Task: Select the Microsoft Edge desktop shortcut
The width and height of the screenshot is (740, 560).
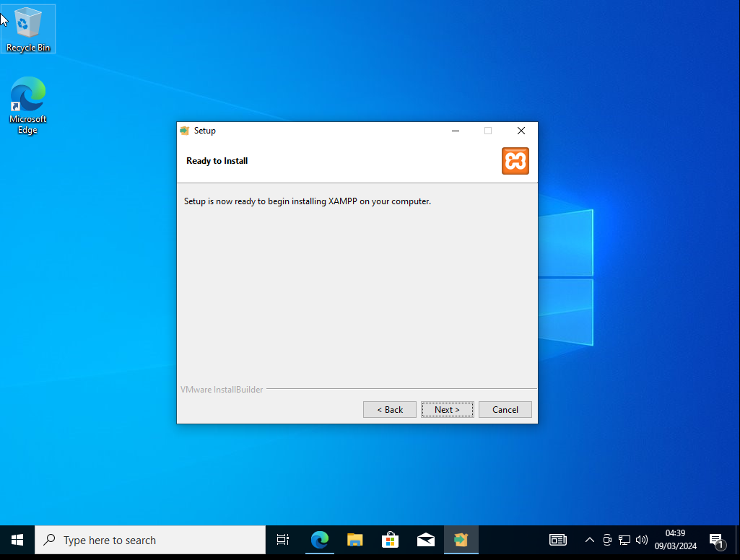Action: coord(28,105)
